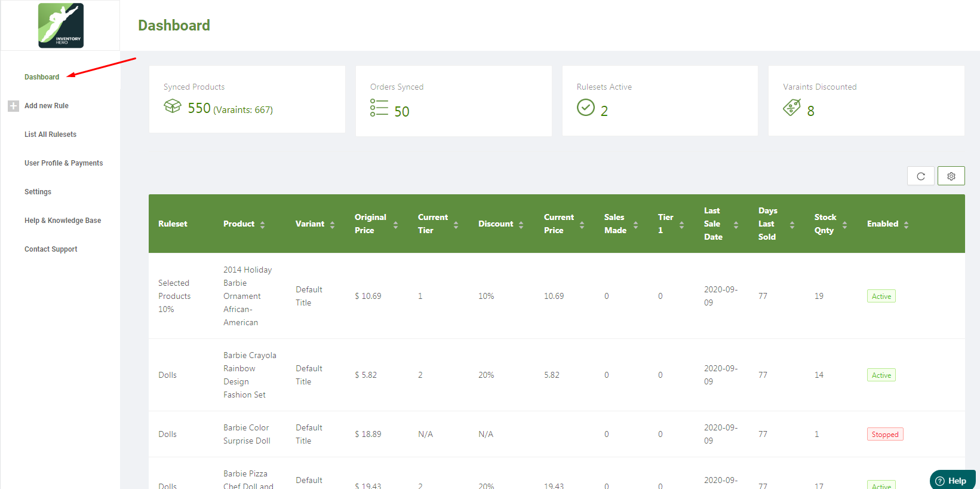Click stock quantity 19 value

click(819, 296)
